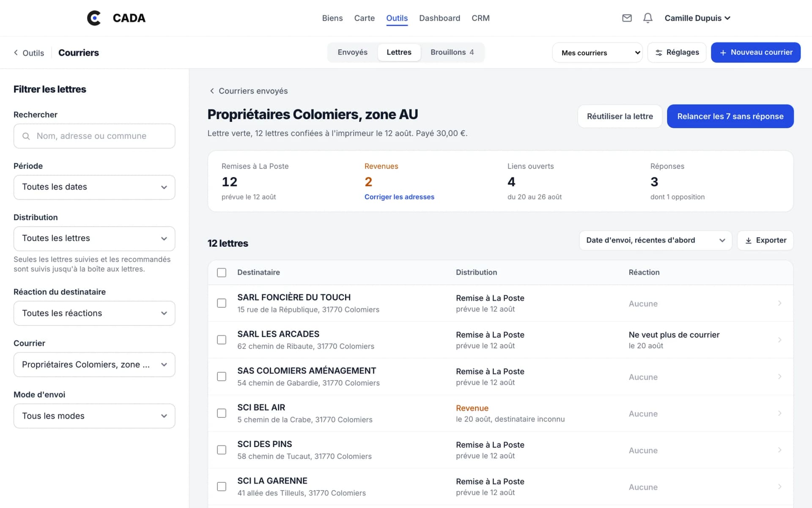Select all letters with header checkbox
812x508 pixels.
click(222, 272)
